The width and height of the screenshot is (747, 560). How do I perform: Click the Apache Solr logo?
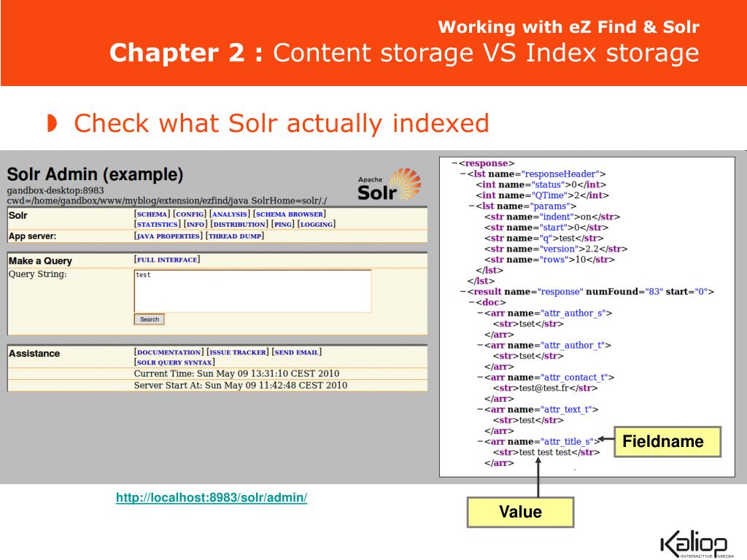point(390,184)
